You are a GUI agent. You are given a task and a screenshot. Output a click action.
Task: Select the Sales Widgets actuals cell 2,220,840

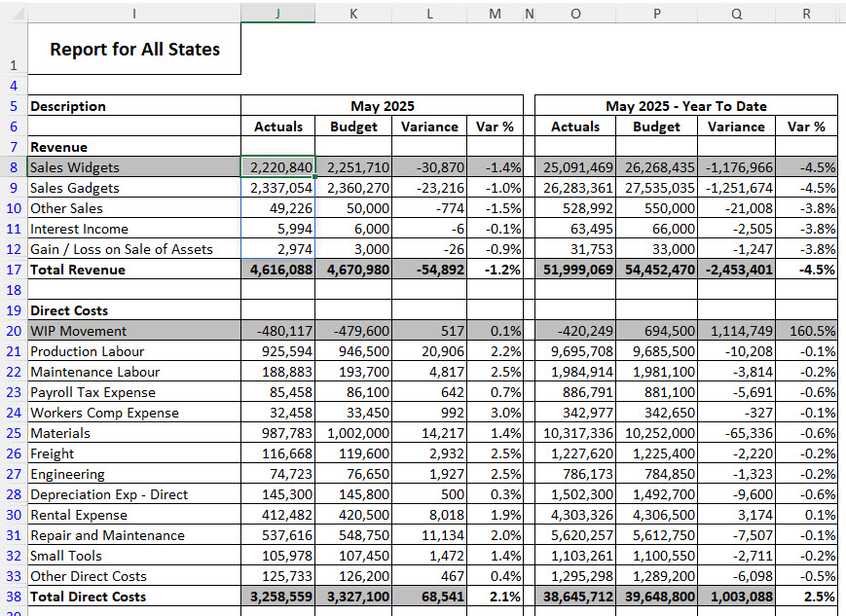click(277, 167)
